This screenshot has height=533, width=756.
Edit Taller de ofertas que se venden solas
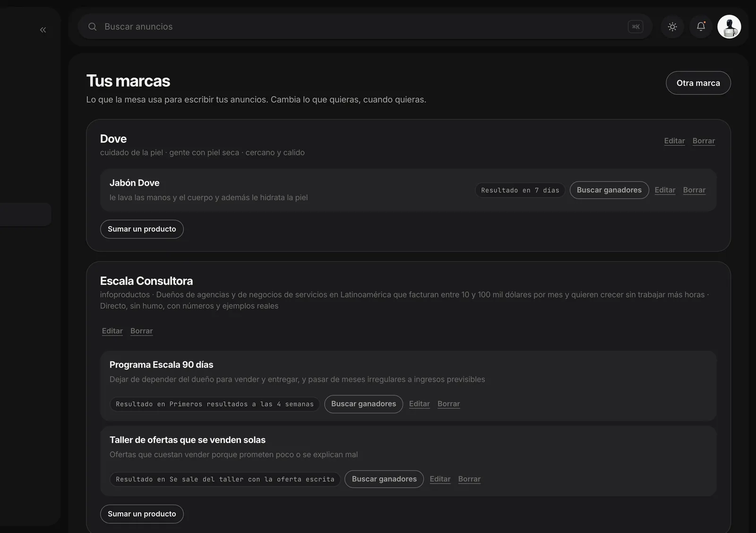tap(440, 479)
